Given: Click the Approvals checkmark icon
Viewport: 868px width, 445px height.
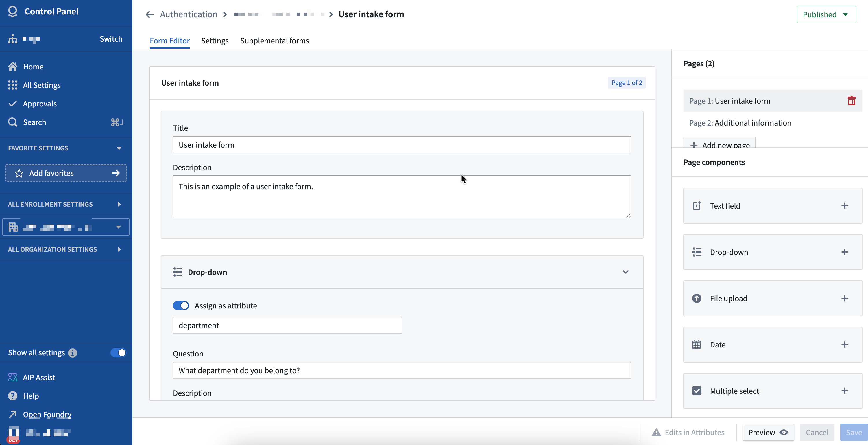Looking at the screenshot, I should [13, 104].
